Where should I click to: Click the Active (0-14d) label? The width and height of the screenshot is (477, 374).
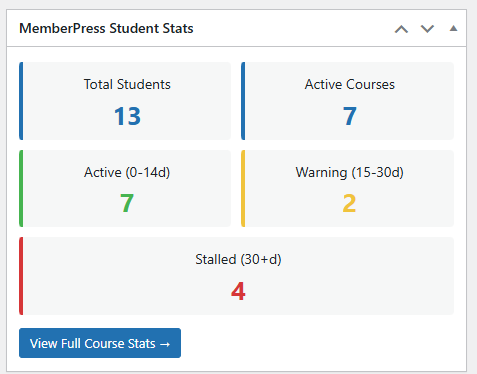127,172
